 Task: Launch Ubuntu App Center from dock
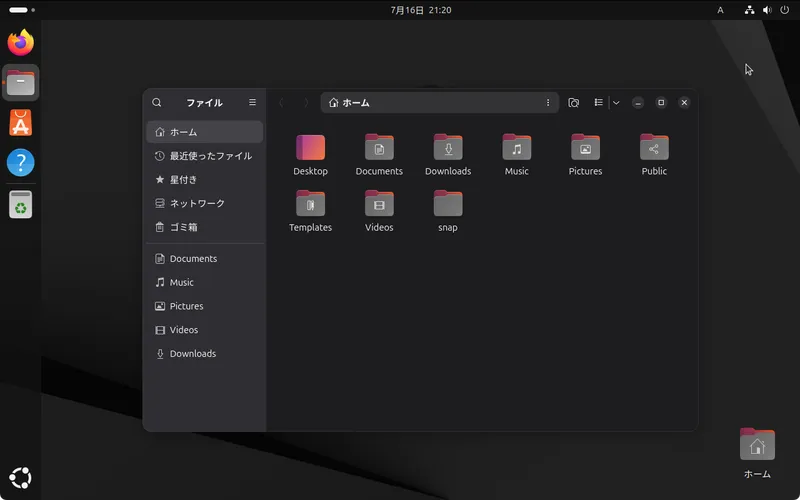coord(20,123)
